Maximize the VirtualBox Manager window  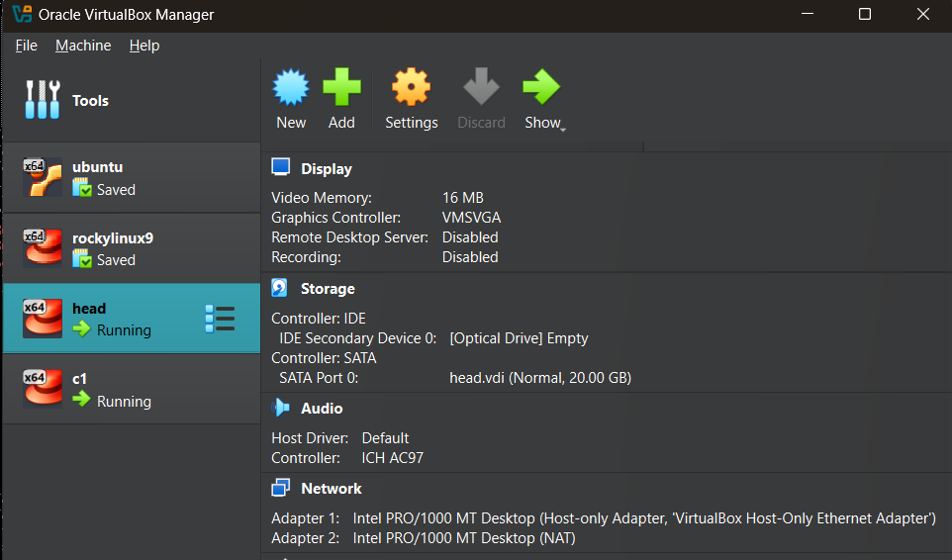coord(865,13)
